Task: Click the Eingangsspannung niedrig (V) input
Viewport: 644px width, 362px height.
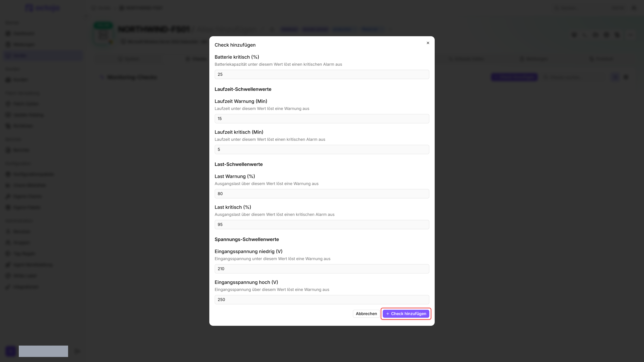Action: pyautogui.click(x=322, y=269)
